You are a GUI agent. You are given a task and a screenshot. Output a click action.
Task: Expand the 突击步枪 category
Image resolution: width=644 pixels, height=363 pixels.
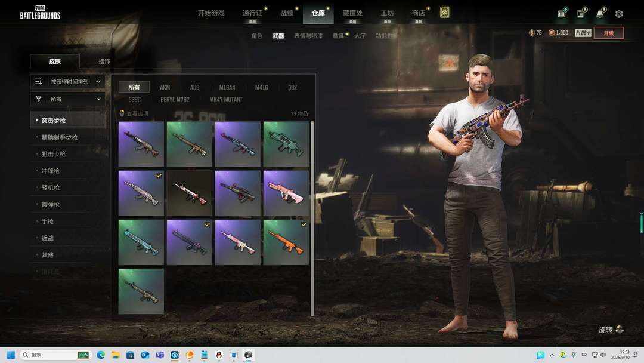[x=68, y=120]
